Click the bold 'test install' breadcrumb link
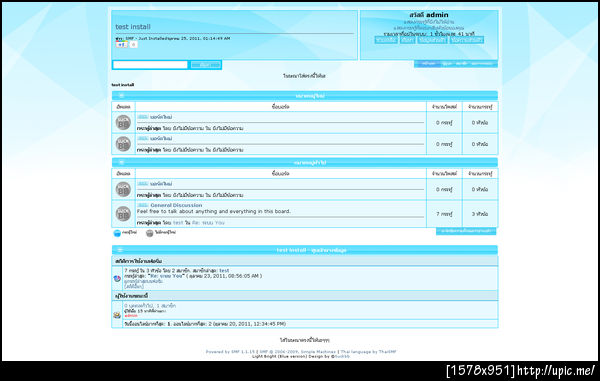Image resolution: width=600 pixels, height=381 pixels. pos(122,85)
